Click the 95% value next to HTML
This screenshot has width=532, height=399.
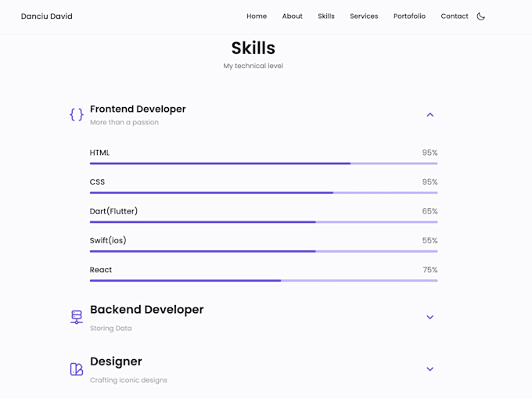[430, 153]
